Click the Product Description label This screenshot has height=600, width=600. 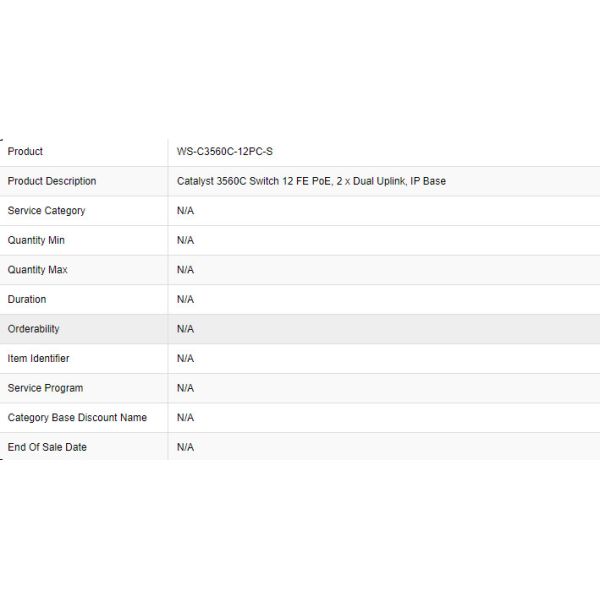point(52,181)
